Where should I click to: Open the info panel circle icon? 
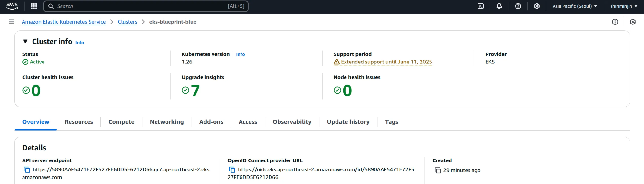pyautogui.click(x=615, y=22)
